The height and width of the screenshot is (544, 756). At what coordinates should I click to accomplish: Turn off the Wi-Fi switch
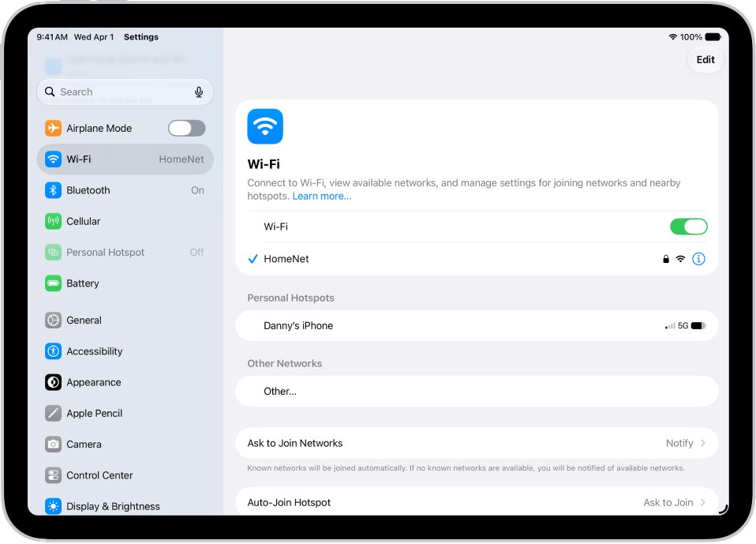(688, 227)
